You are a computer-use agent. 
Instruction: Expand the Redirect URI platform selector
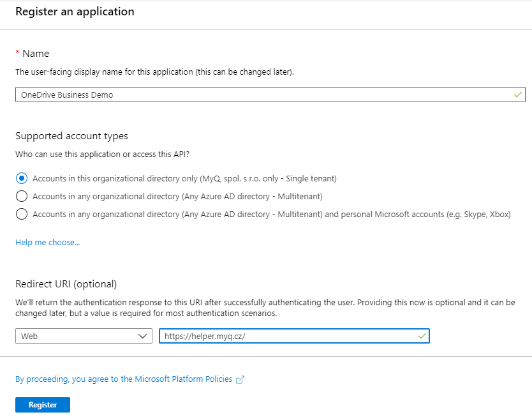tap(83, 335)
